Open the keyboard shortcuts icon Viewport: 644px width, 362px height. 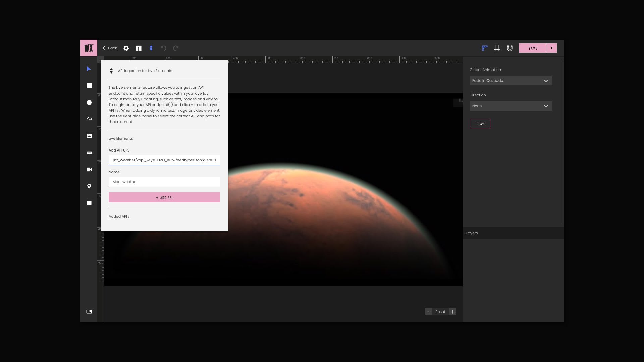click(x=89, y=312)
